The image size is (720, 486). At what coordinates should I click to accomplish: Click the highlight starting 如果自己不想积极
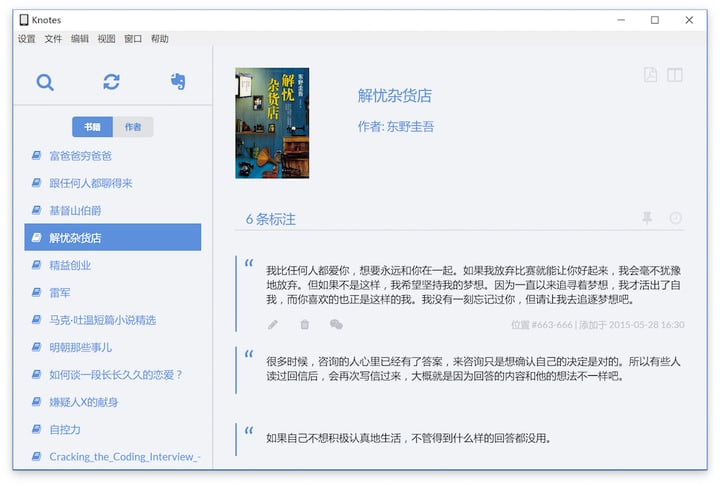[408, 438]
